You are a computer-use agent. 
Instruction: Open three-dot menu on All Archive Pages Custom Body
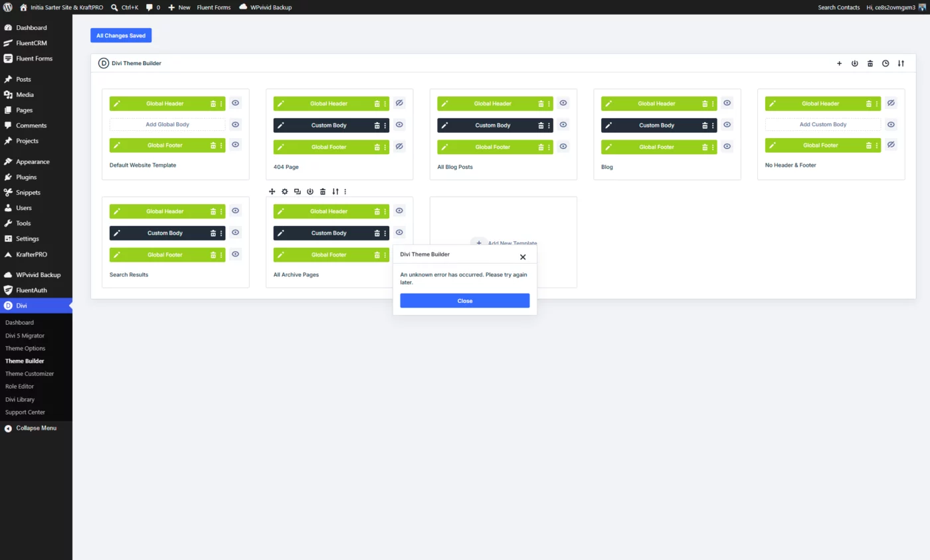click(385, 233)
